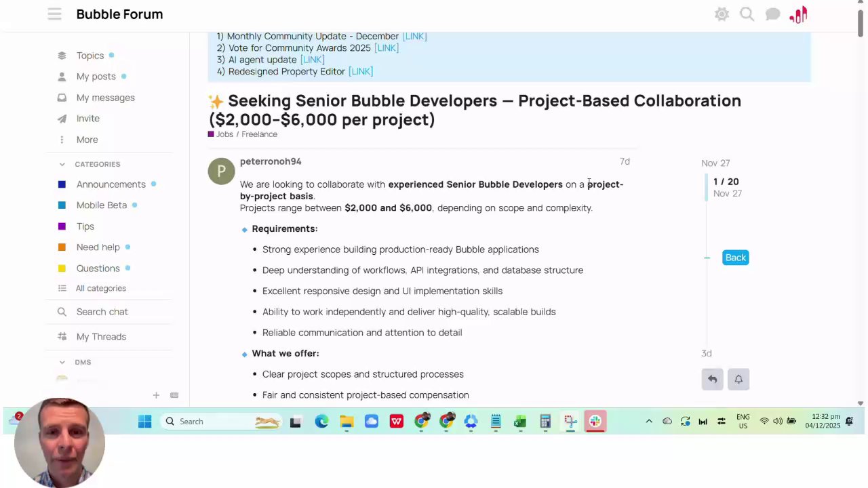This screenshot has width=868, height=488.
Task: Jump to 3d at timeline bottom
Action: (707, 353)
